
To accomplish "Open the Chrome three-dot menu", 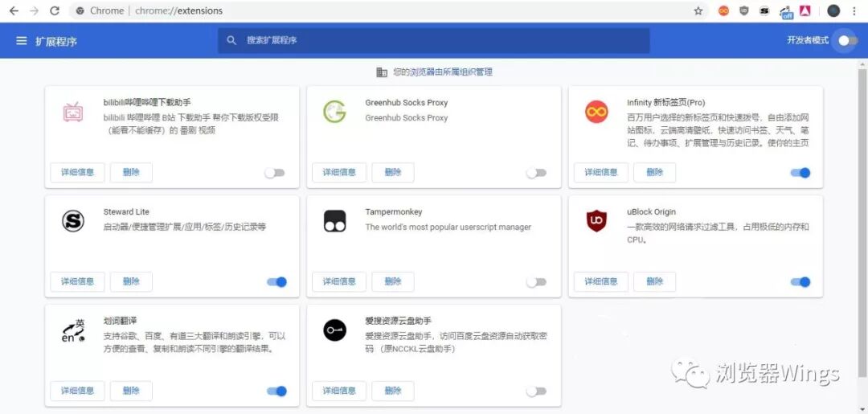I will [856, 10].
